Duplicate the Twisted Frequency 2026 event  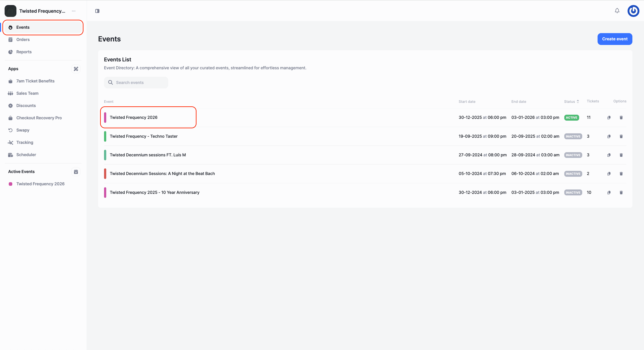point(609,117)
